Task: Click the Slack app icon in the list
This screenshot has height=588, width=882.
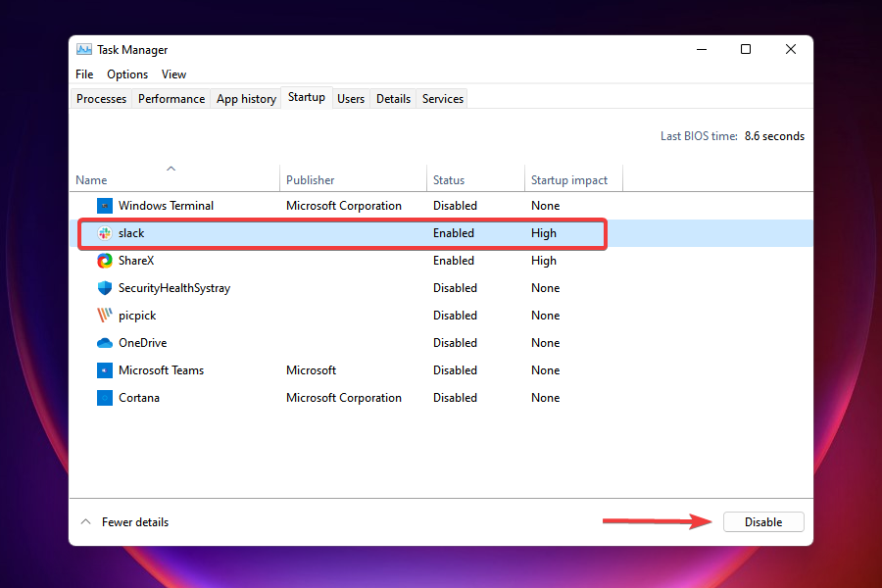Action: (x=105, y=233)
